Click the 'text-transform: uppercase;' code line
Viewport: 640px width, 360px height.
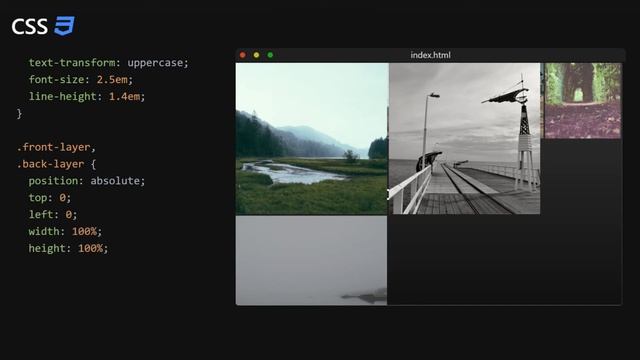(x=109, y=63)
